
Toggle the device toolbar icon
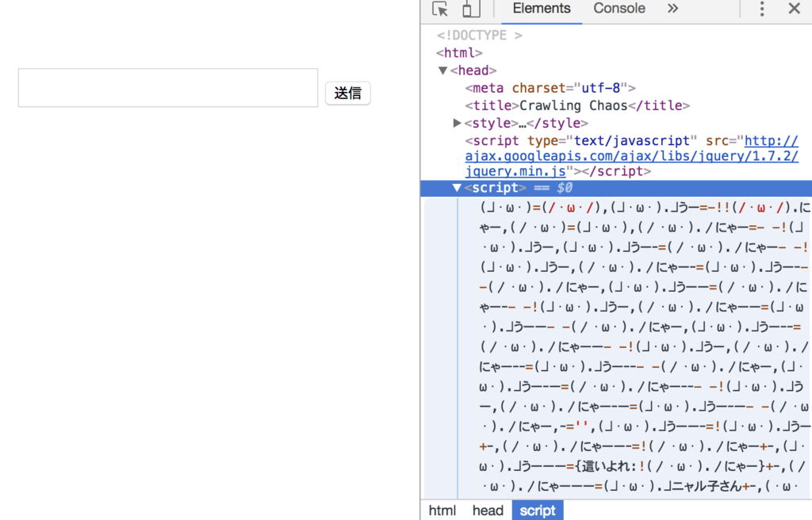pyautogui.click(x=471, y=9)
